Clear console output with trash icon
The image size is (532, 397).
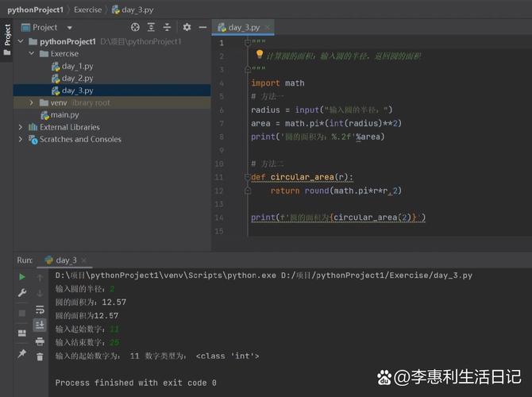(40, 357)
